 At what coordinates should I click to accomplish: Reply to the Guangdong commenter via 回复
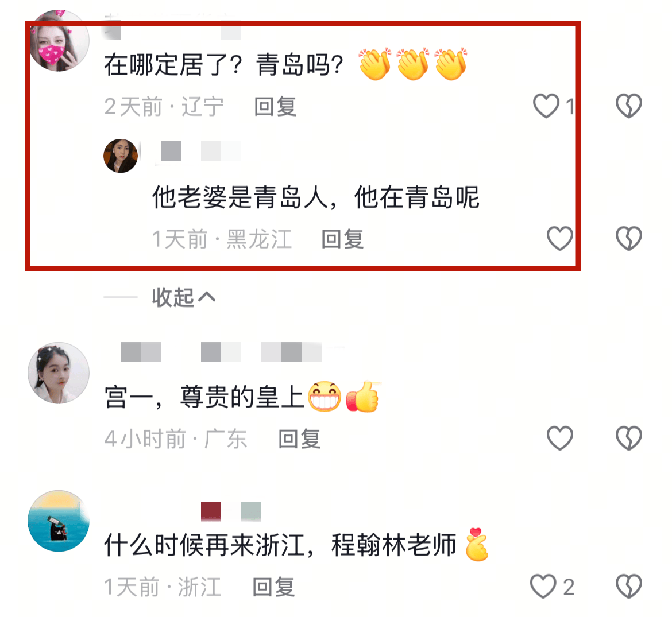pyautogui.click(x=299, y=439)
